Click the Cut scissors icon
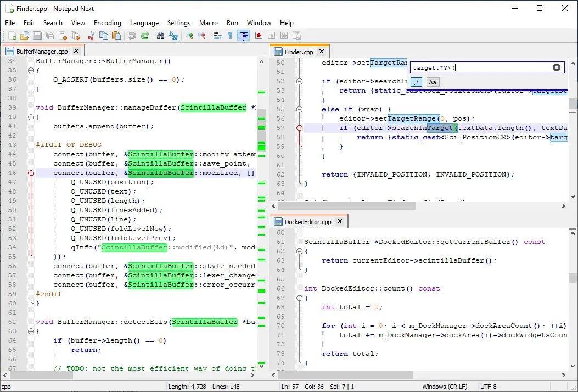Viewport: 578px width, 392px height. 91,36
